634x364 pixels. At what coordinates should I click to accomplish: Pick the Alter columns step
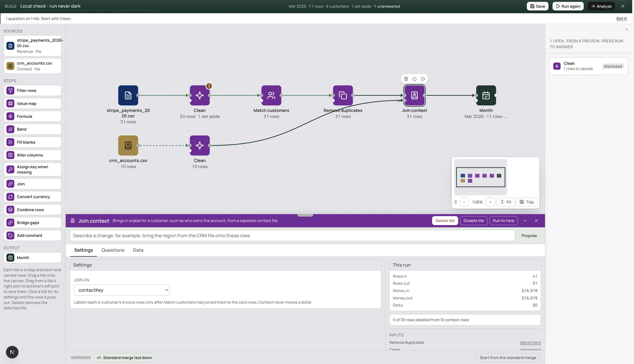[x=32, y=155]
